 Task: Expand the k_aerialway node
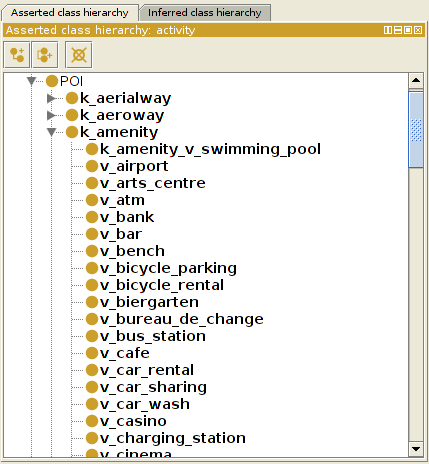[x=51, y=98]
